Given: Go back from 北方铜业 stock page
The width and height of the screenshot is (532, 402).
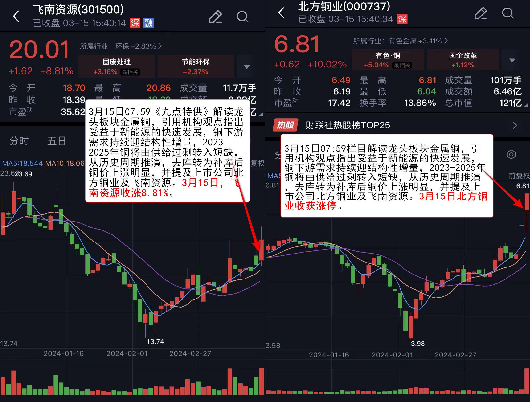Looking at the screenshot, I should [281, 12].
